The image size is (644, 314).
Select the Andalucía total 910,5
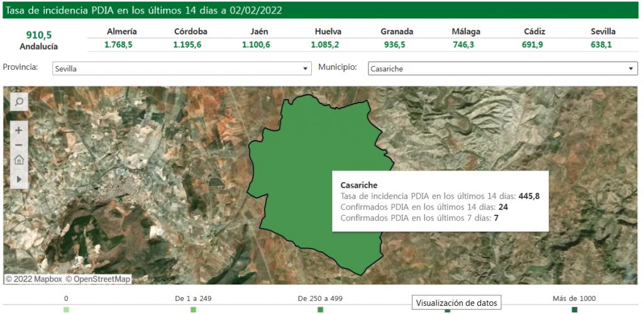click(x=39, y=35)
